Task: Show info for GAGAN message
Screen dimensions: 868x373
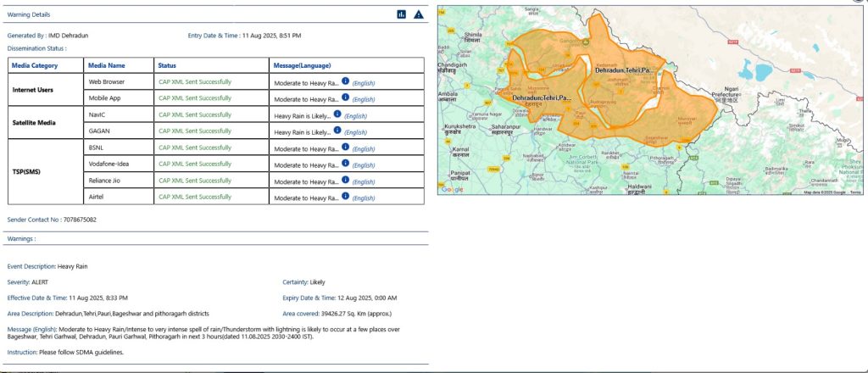Action: point(337,131)
